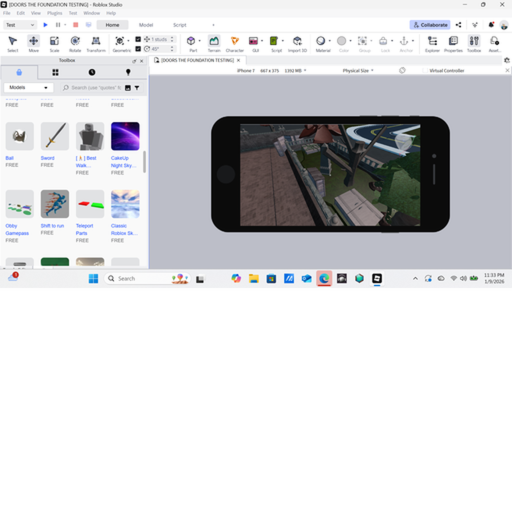
Task: Activate the Scale tool
Action: point(54,44)
